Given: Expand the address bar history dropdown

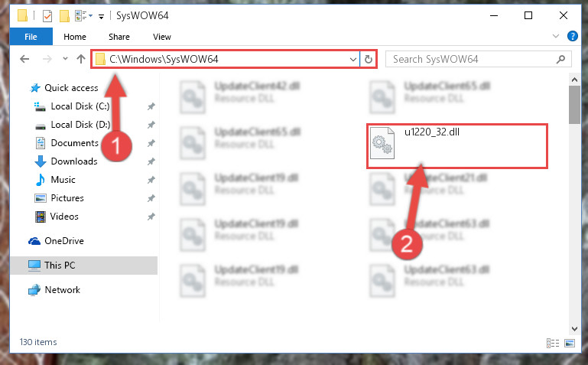Looking at the screenshot, I should [x=352, y=59].
